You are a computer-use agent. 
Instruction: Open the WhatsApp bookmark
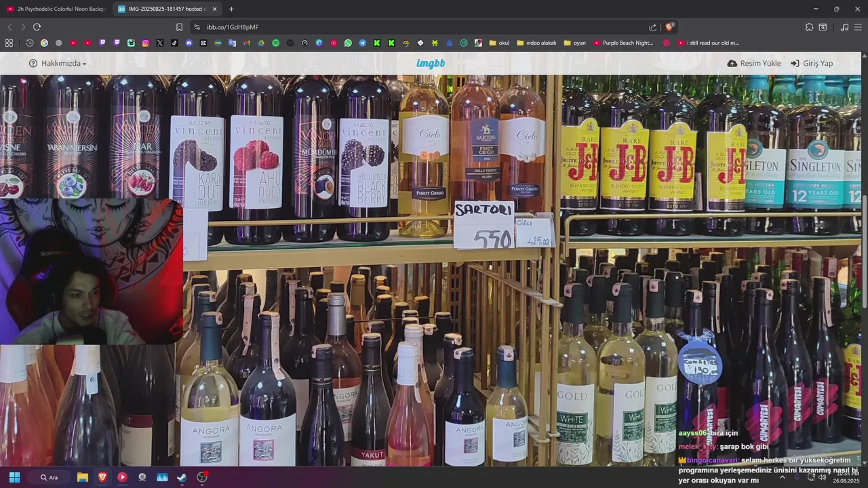348,43
